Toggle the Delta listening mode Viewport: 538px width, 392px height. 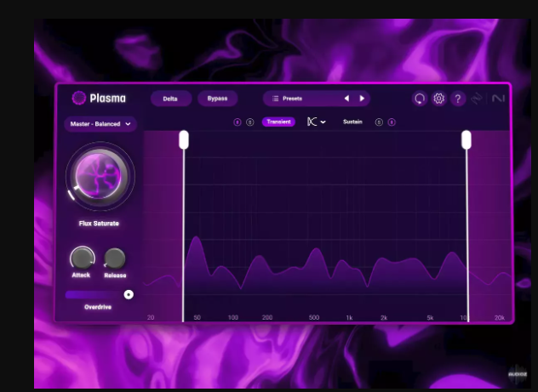171,99
